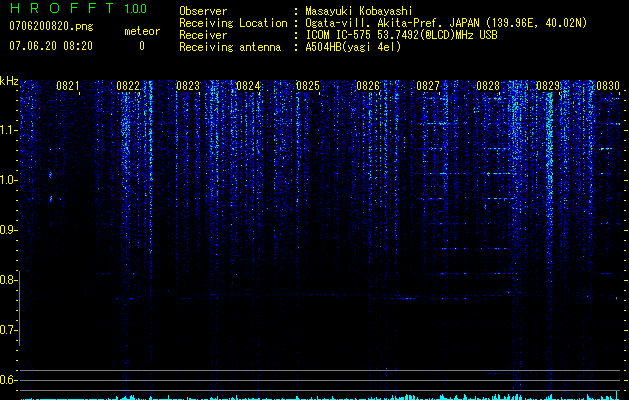Screen dimensions: 629x400
Task: Click the 0824 time marker
Action: coord(248,86)
